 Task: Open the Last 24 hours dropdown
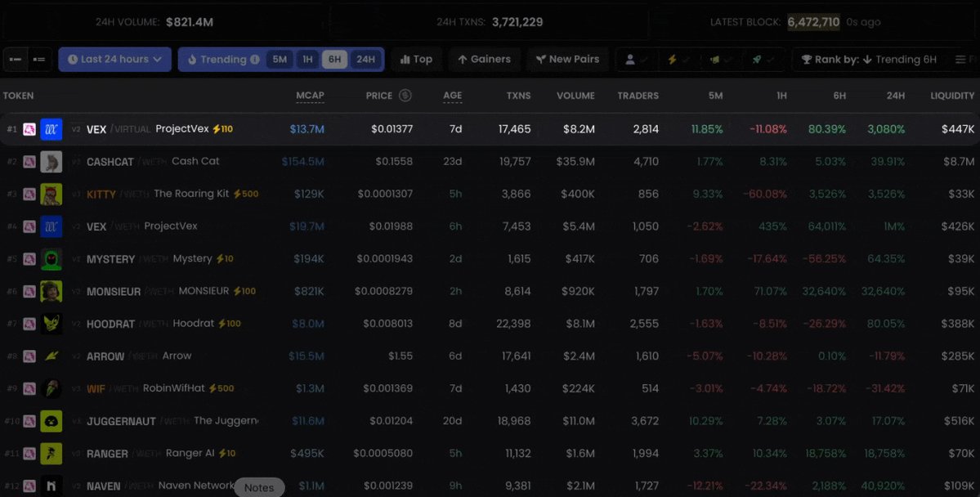pos(115,60)
